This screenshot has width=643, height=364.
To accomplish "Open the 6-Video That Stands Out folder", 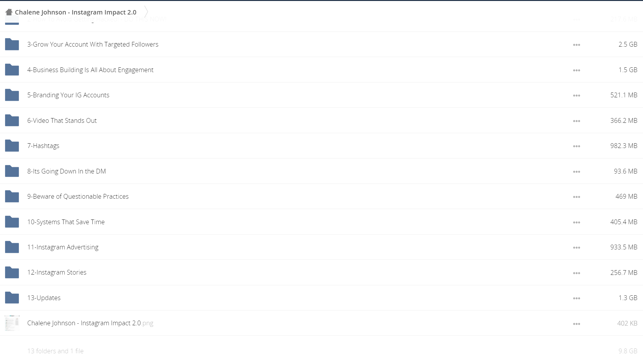I will tap(62, 121).
